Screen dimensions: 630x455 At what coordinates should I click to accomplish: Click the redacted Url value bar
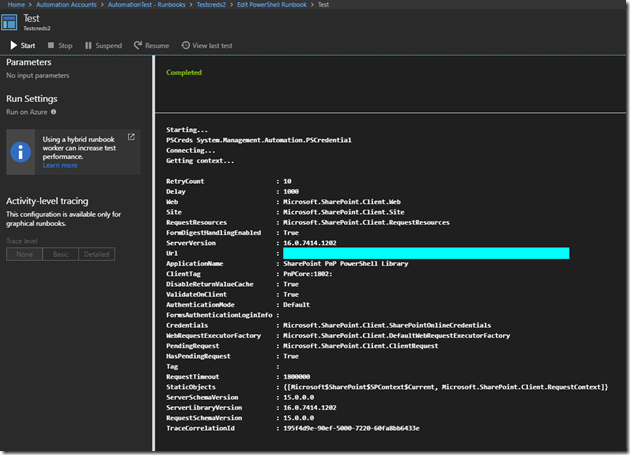point(426,254)
